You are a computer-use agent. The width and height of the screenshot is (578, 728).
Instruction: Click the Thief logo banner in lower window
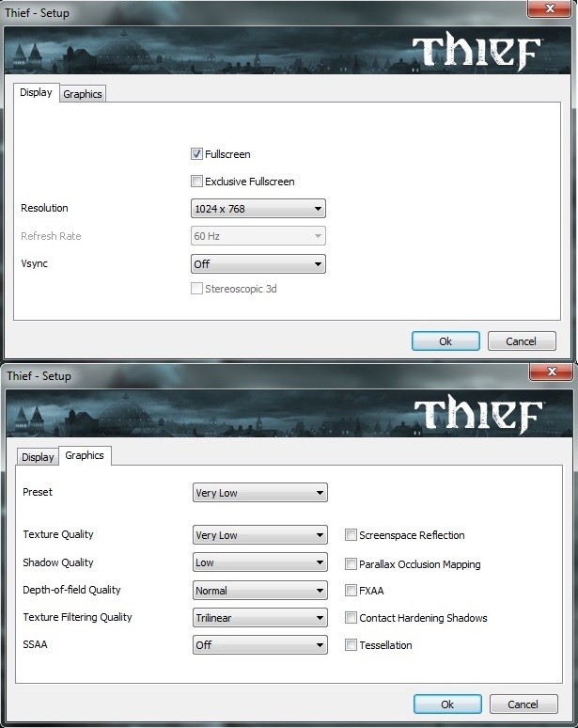point(289,413)
